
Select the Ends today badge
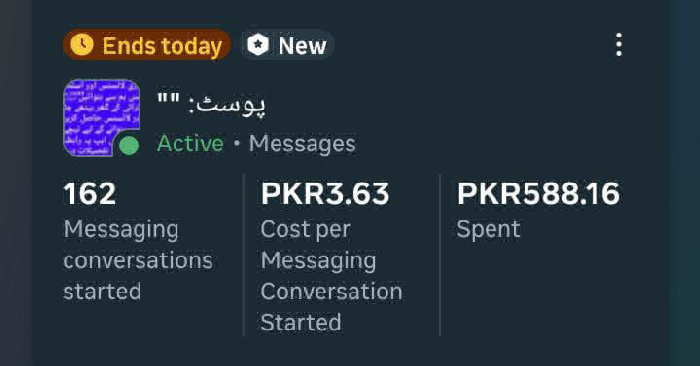[147, 45]
